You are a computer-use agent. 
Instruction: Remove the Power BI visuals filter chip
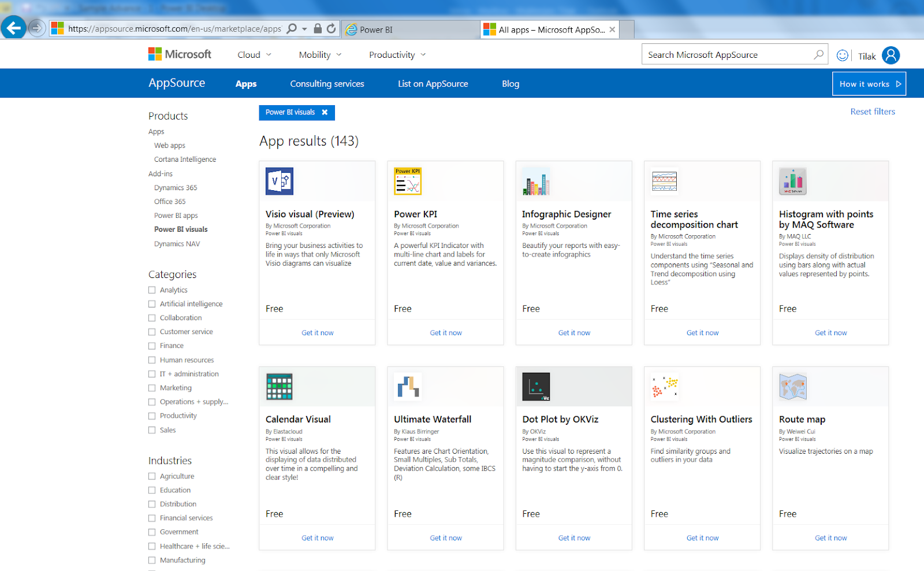pos(325,112)
